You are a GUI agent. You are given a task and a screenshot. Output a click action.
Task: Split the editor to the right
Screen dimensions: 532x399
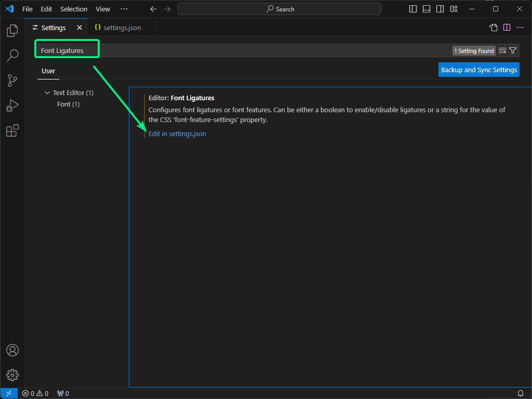tap(507, 28)
